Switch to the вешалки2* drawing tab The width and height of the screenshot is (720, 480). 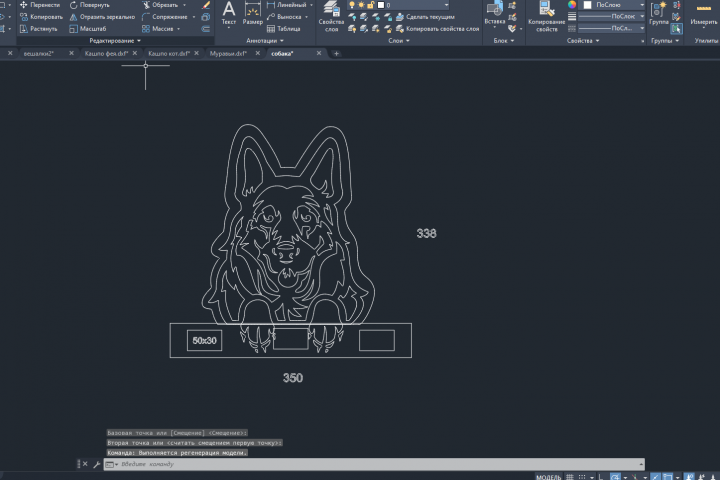[39, 54]
